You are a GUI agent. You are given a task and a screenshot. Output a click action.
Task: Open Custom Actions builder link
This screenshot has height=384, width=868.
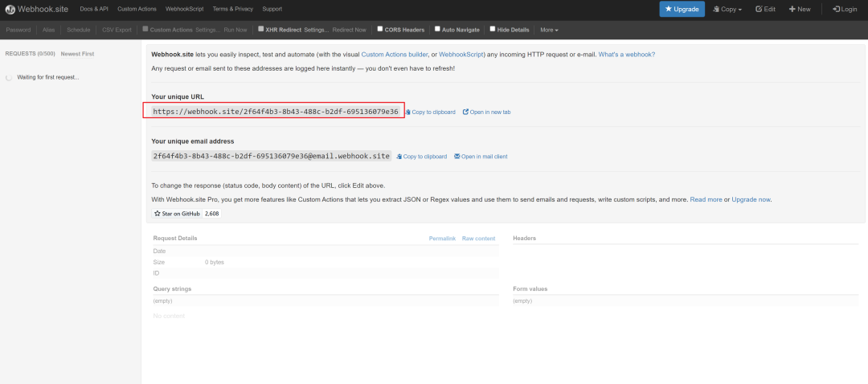(394, 55)
